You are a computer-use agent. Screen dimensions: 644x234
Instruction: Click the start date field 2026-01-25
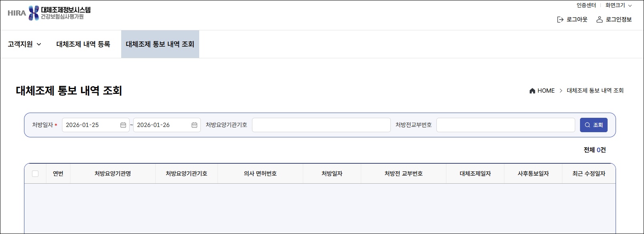pos(91,125)
